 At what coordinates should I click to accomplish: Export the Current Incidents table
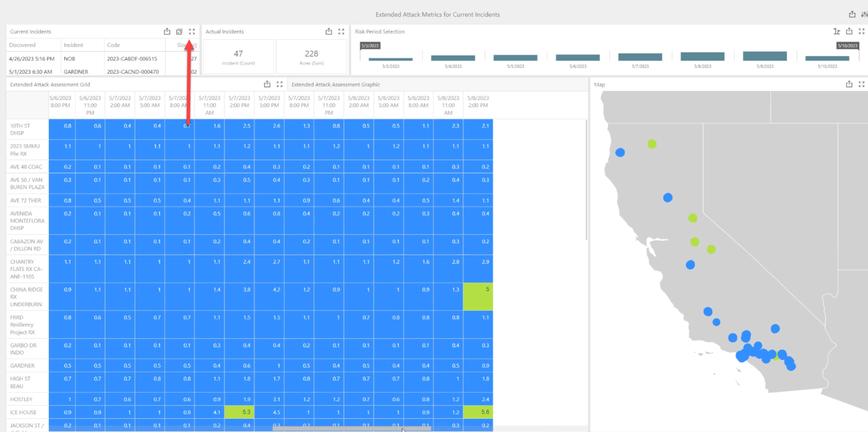(167, 31)
